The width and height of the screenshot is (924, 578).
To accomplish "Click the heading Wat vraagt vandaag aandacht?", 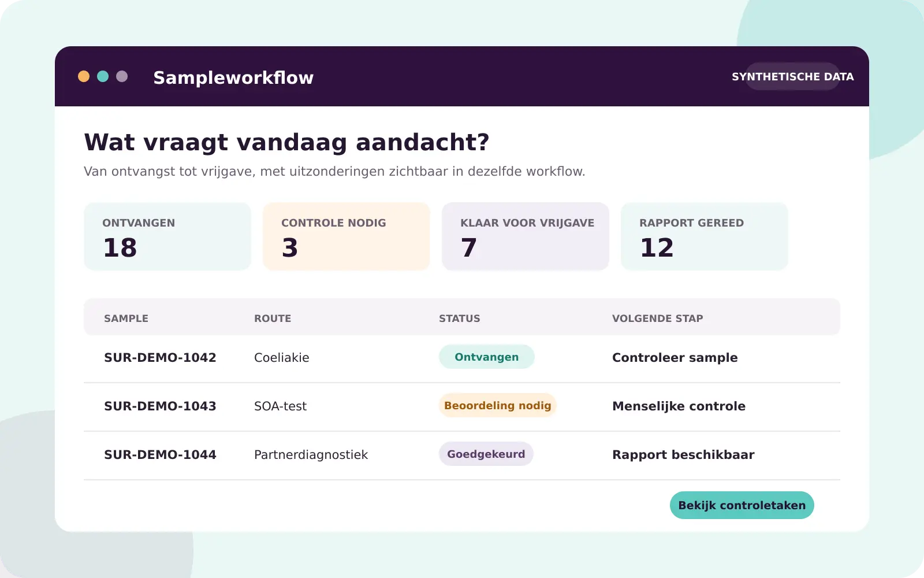I will coord(286,142).
